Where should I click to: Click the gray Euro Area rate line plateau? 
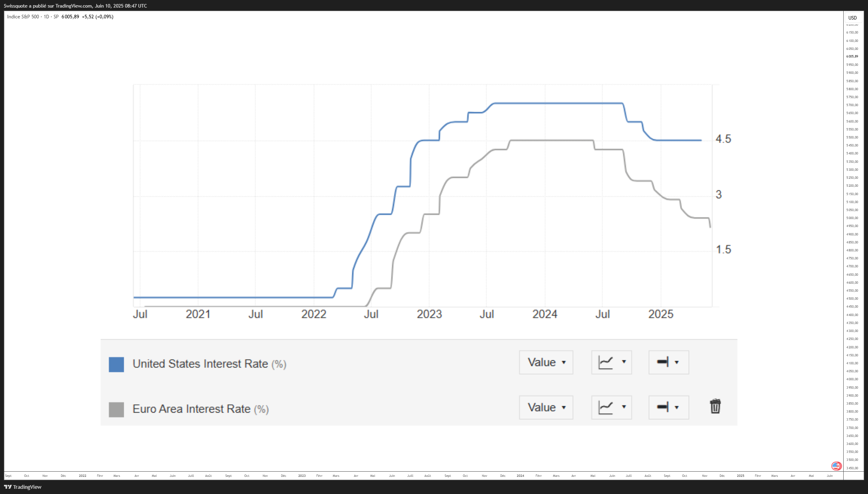point(552,140)
